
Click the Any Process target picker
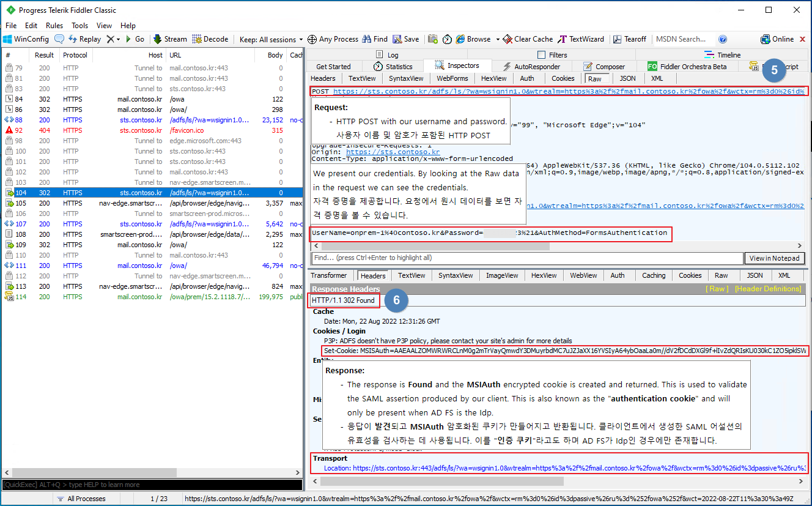coord(333,39)
